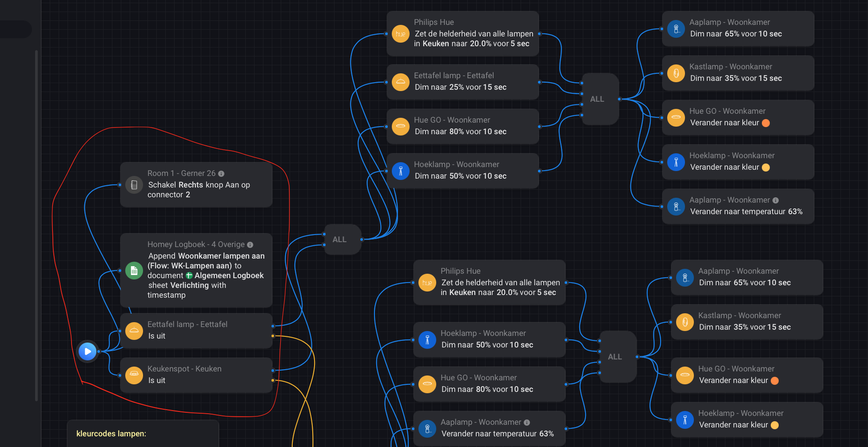This screenshot has width=868, height=447.
Task: Open info icon beside lower Aaplamp temperatuur title
Action: point(527,423)
